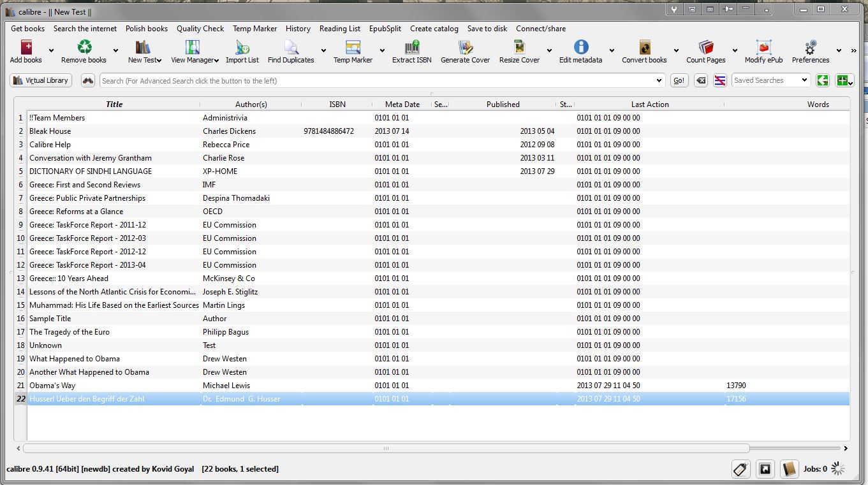Click the Add books toolbar icon
The width and height of the screenshot is (868, 485).
(x=26, y=47)
